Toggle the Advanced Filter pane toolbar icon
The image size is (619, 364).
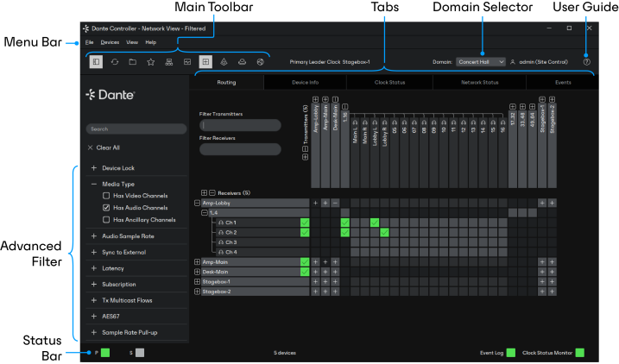[x=96, y=62]
